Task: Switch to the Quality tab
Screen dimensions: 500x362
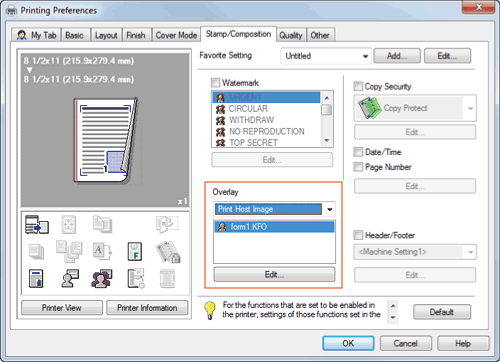Action: pyautogui.click(x=291, y=35)
